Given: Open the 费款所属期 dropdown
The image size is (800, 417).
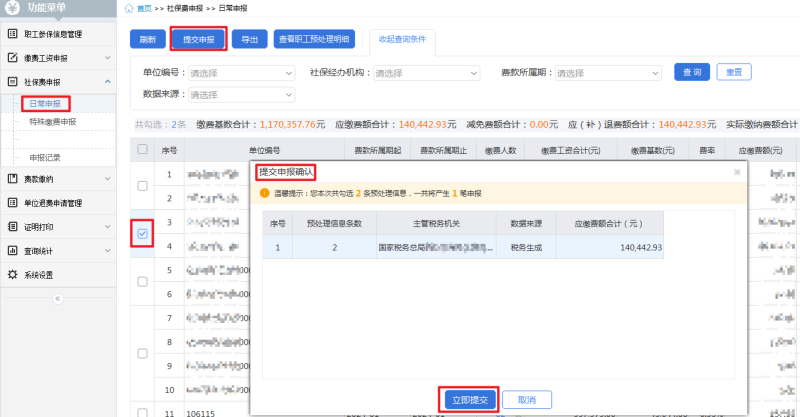Looking at the screenshot, I should tap(611, 73).
